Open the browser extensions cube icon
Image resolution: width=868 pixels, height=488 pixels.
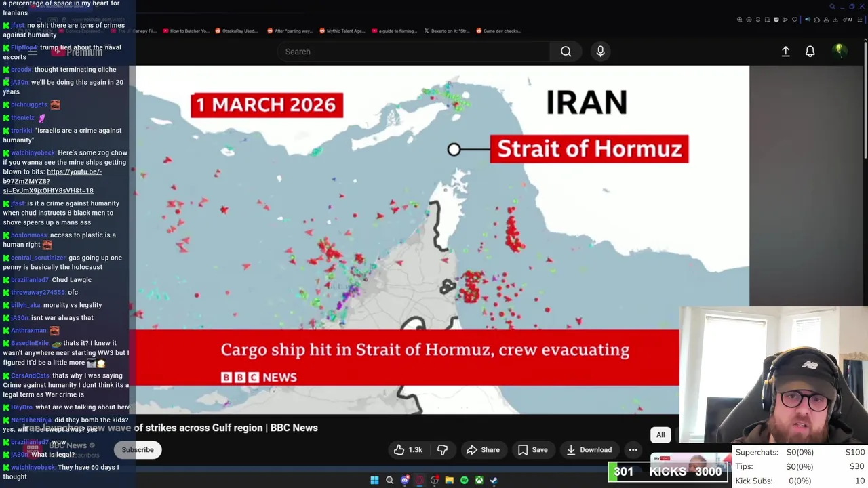click(x=817, y=20)
